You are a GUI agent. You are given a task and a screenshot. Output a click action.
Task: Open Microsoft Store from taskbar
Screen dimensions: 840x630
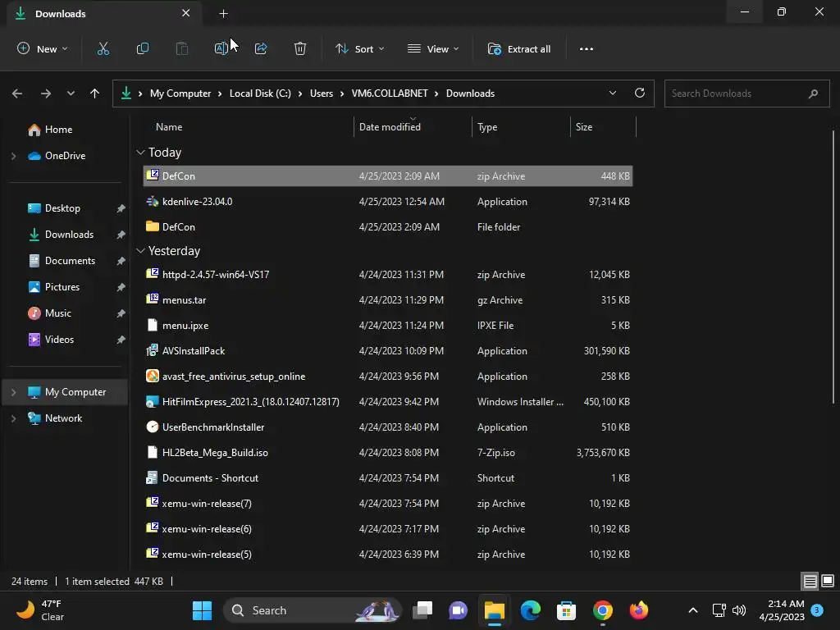566,610
